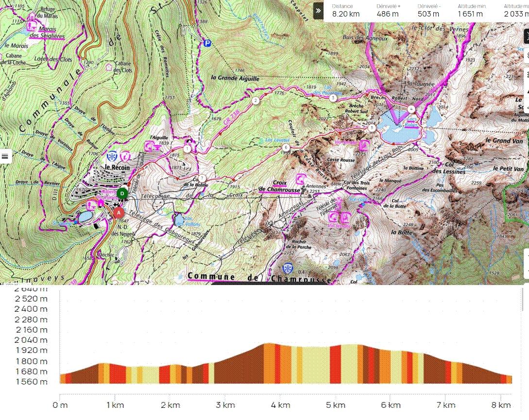The image size is (529, 420).
Task: Click the via ferrata icon beside Casse Rousse
Action: (x=364, y=145)
